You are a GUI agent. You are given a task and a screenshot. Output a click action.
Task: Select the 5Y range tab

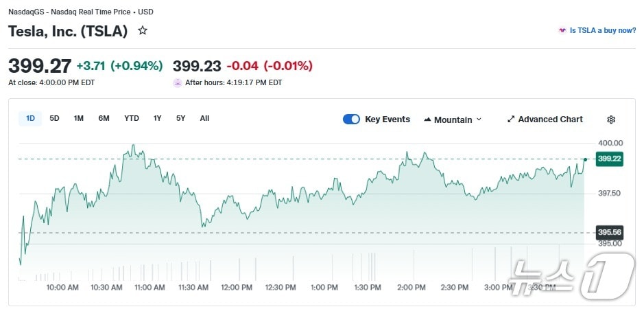[180, 118]
